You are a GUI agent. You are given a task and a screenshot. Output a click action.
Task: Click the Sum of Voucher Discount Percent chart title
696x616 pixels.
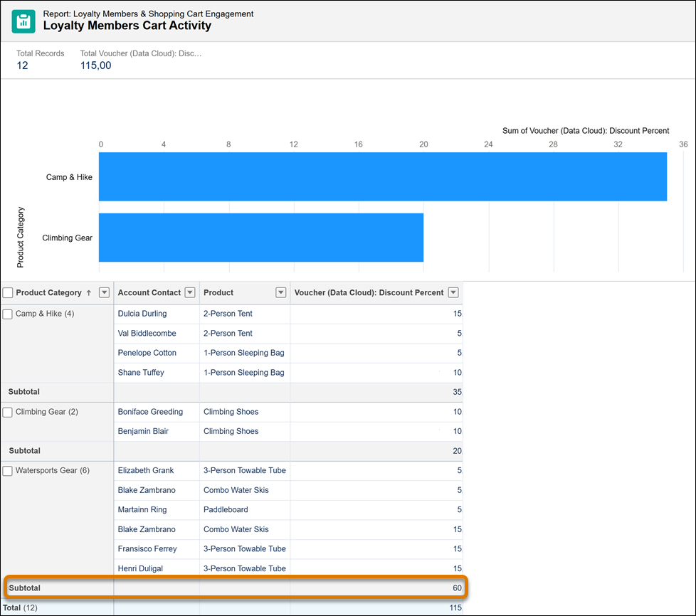[x=586, y=131]
